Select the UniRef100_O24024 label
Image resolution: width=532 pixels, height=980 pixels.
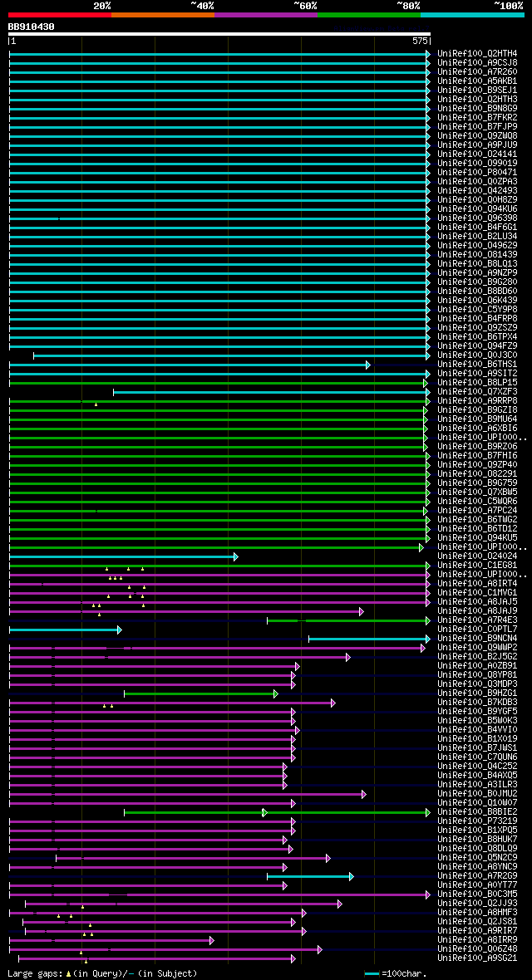pos(477,556)
